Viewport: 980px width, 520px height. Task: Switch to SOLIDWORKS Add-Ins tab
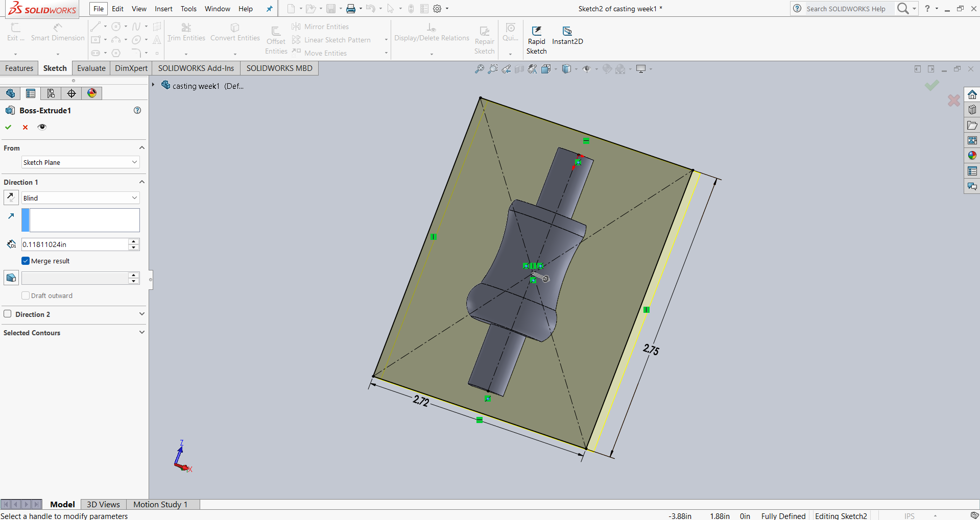tap(196, 68)
